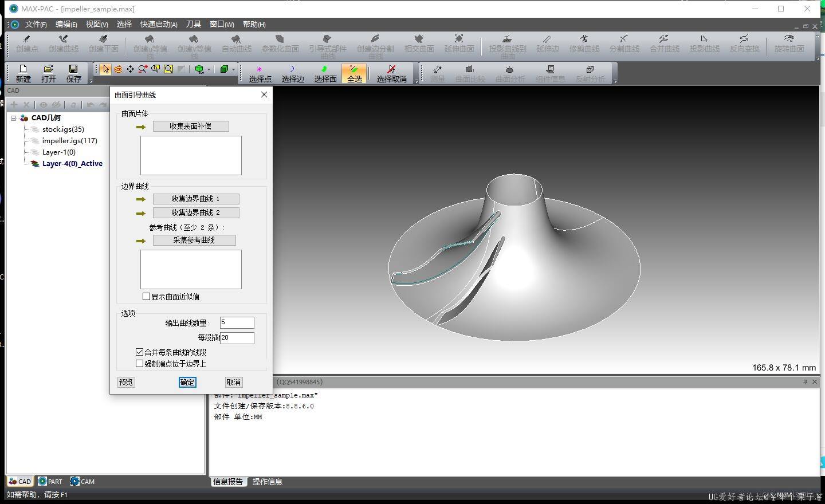Switch to the 操作信息 tab
The image size is (825, 504).
coord(268,482)
